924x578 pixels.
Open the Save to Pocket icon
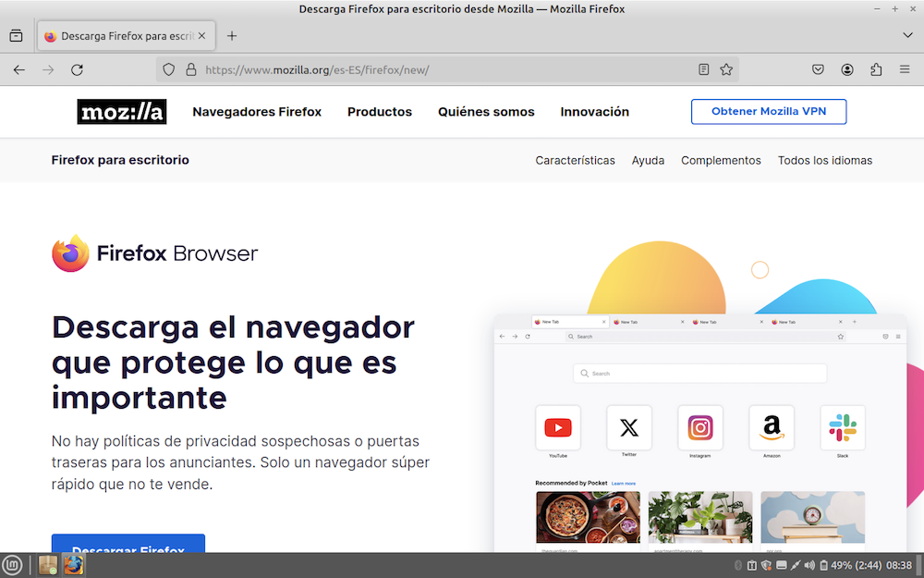click(x=818, y=69)
